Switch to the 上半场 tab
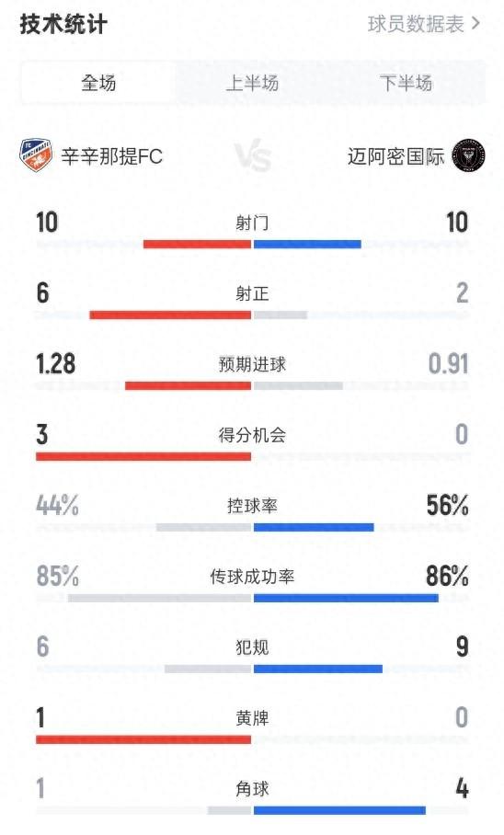The height and width of the screenshot is (835, 504). pos(252,83)
